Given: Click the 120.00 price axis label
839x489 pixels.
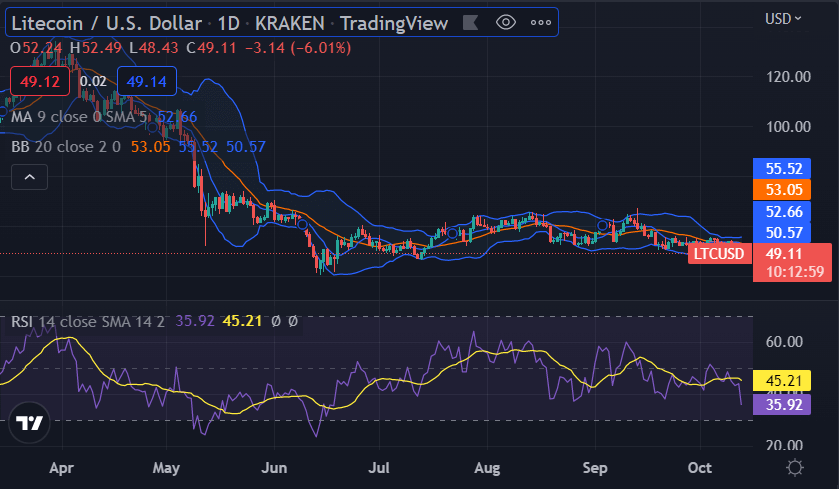Looking at the screenshot, I should click(788, 77).
